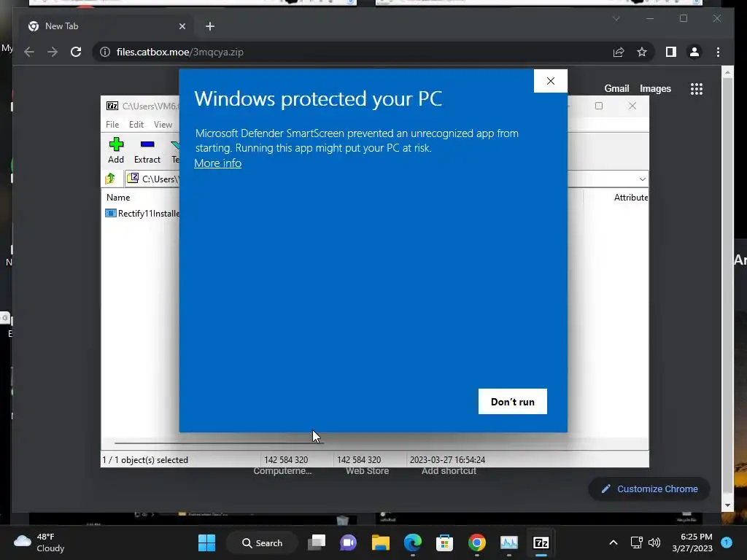Click the Web Store shortcut
Image resolution: width=747 pixels, height=560 pixels.
[368, 470]
